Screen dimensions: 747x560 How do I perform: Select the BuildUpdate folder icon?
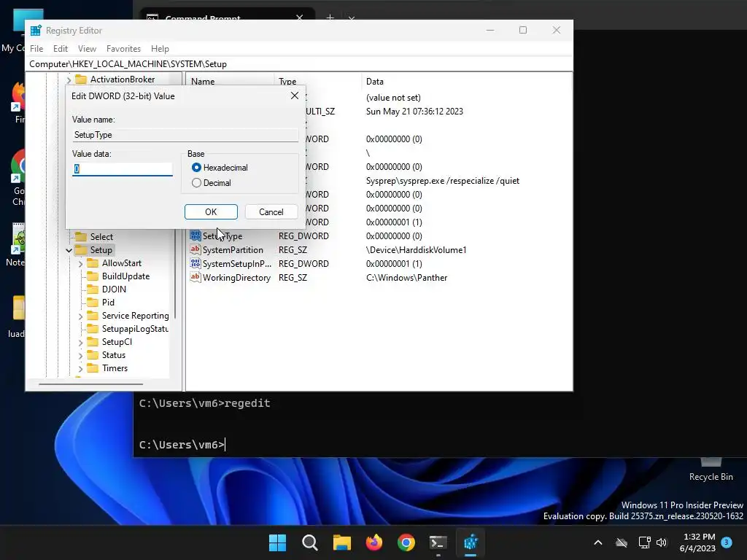93,276
